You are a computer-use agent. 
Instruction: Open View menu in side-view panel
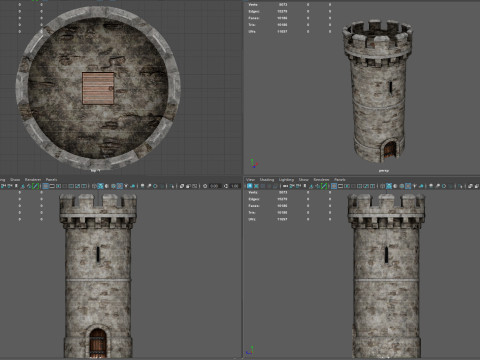pyautogui.click(x=250, y=180)
